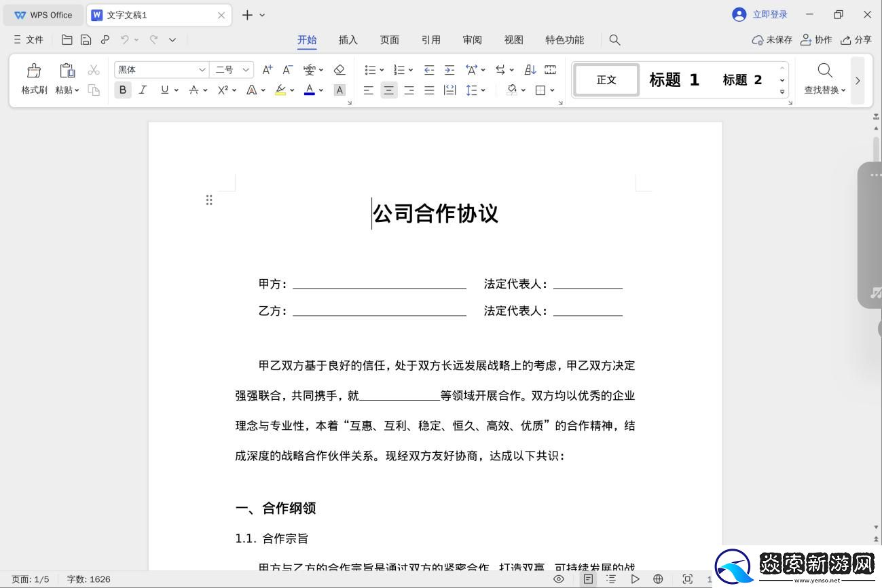The image size is (882, 588).
Task: Toggle bold formatting
Action: coord(122,90)
